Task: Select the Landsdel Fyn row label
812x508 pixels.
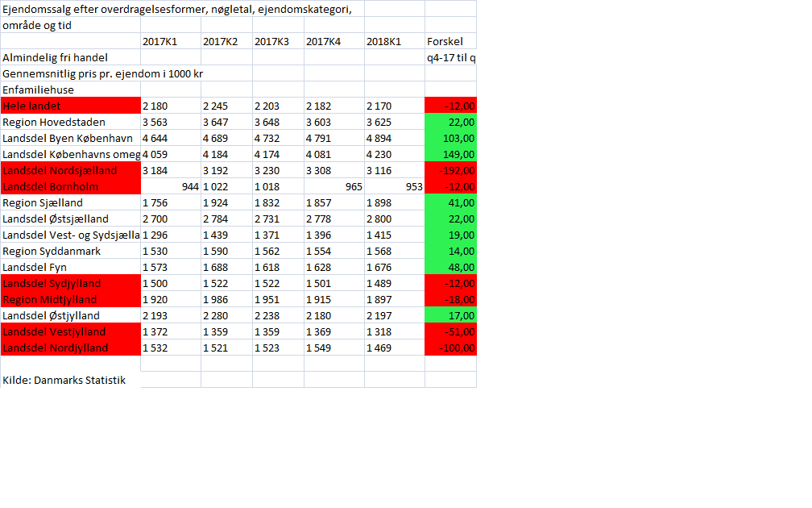Action: (71, 267)
